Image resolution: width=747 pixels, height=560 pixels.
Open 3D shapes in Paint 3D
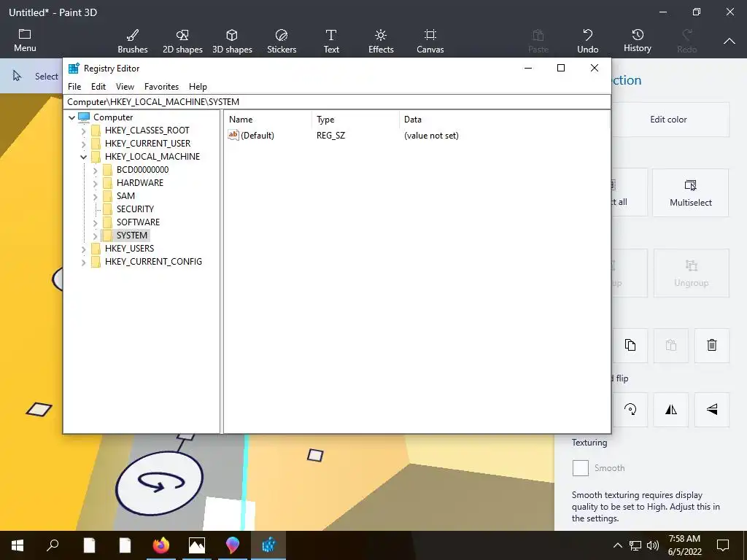pyautogui.click(x=232, y=41)
